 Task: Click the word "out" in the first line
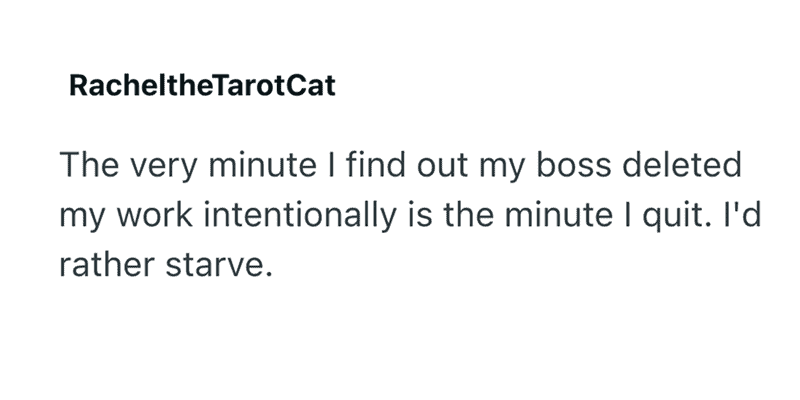pos(442,166)
